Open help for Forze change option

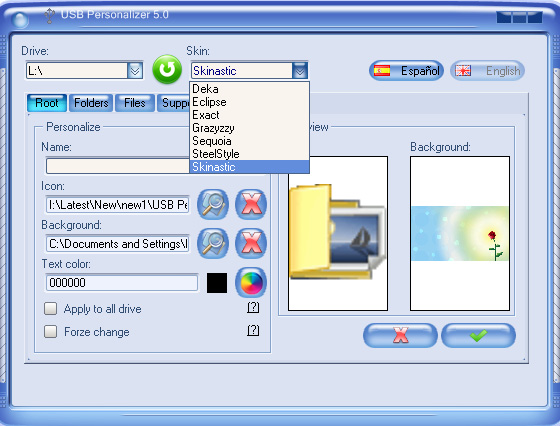click(253, 330)
